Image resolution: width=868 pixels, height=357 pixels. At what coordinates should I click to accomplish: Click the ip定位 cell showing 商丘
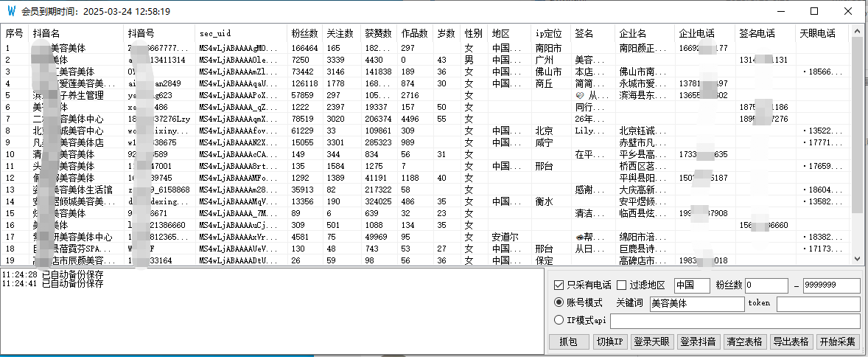point(551,83)
